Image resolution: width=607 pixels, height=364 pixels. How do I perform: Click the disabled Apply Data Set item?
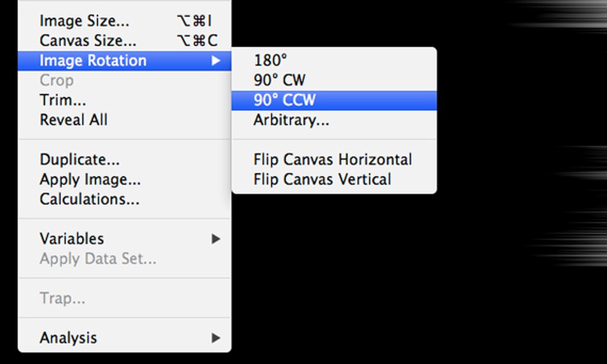[x=98, y=259]
